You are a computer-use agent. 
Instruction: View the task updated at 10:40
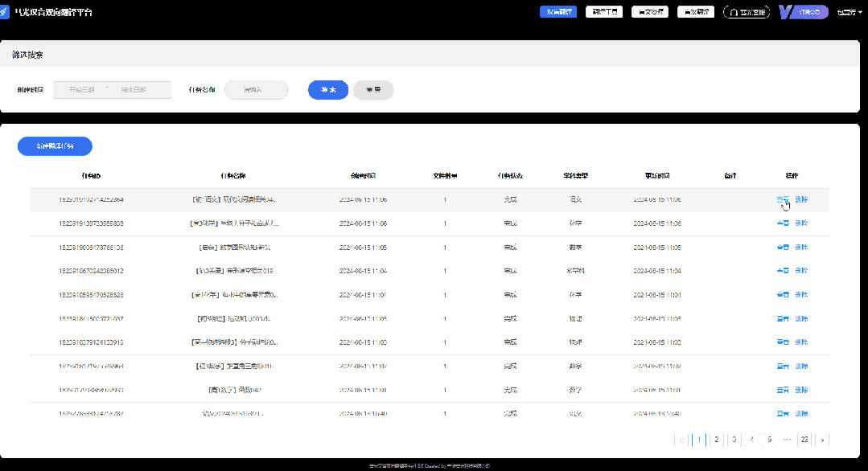pos(782,413)
